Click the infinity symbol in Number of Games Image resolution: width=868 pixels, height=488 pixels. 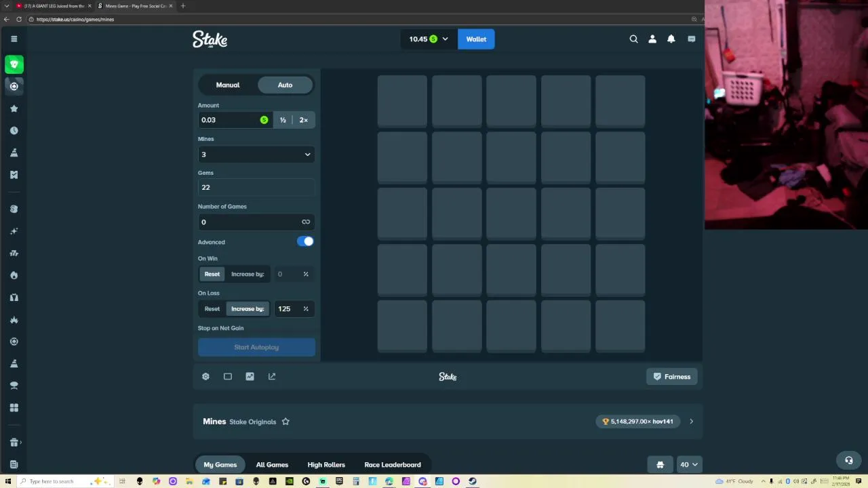tap(306, 222)
